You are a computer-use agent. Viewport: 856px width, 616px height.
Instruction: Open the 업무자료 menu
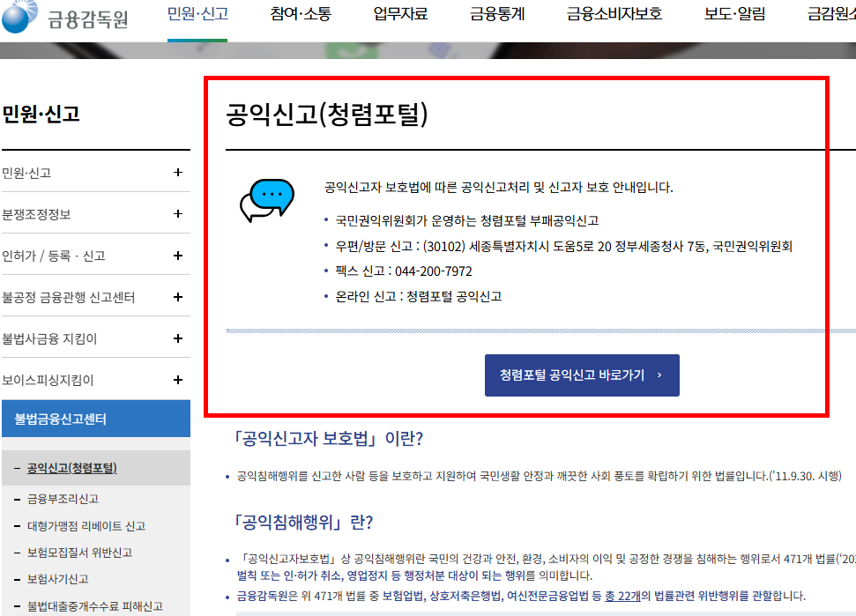point(398,13)
